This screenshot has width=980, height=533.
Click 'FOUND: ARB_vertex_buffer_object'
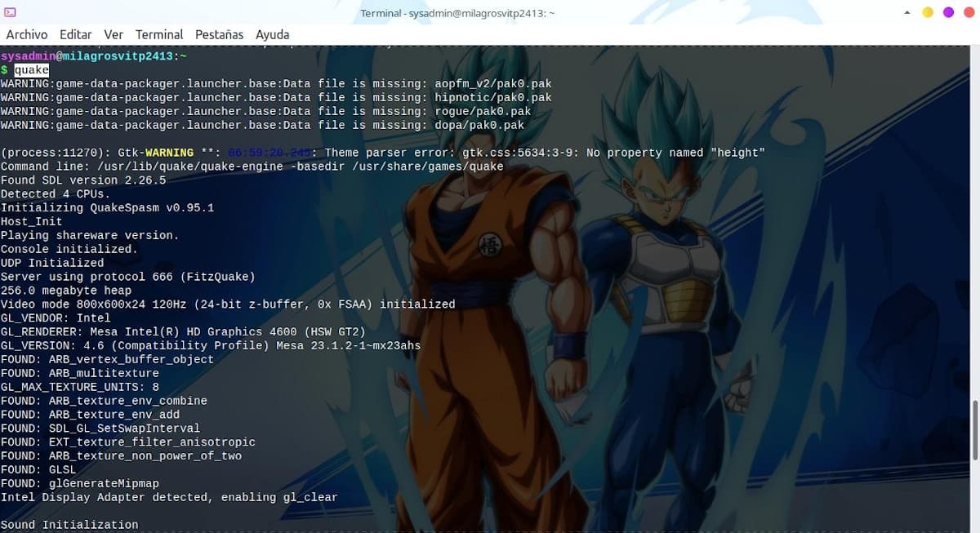107,359
